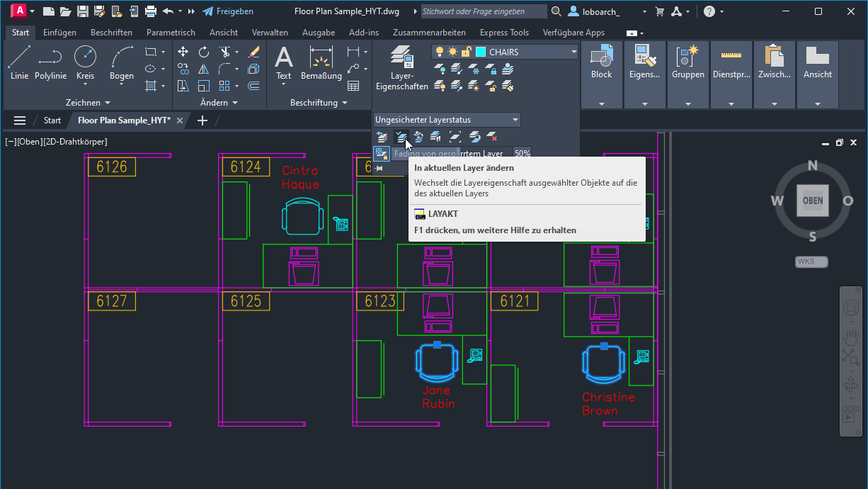Expand the Zeichnen panel
The image size is (868, 489).
pos(88,103)
